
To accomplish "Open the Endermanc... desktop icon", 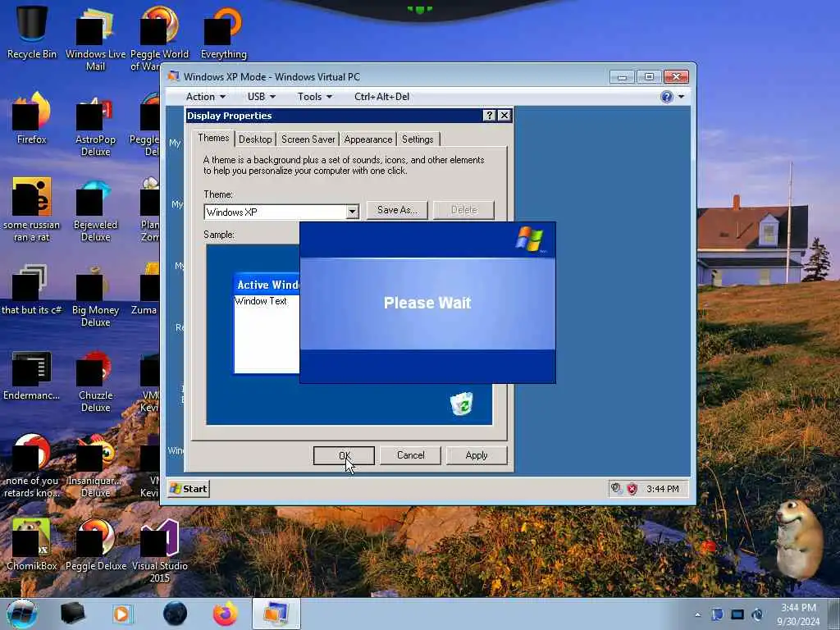I will point(32,375).
